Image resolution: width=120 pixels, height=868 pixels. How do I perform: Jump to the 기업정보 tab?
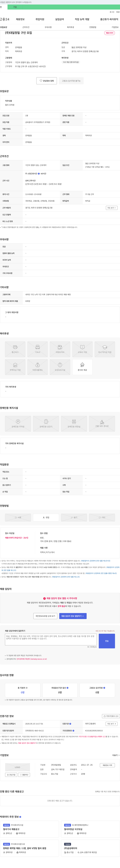point(115,27)
